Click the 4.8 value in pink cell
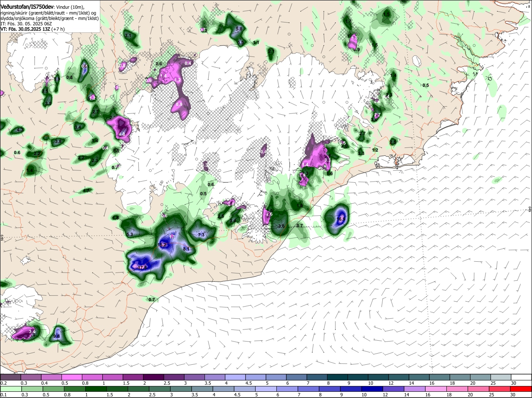 [x=122, y=134]
